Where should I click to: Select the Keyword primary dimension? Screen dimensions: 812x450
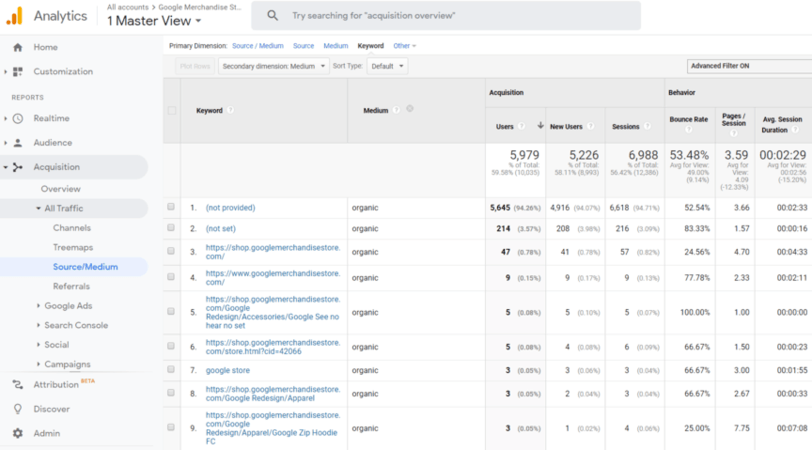(x=371, y=46)
